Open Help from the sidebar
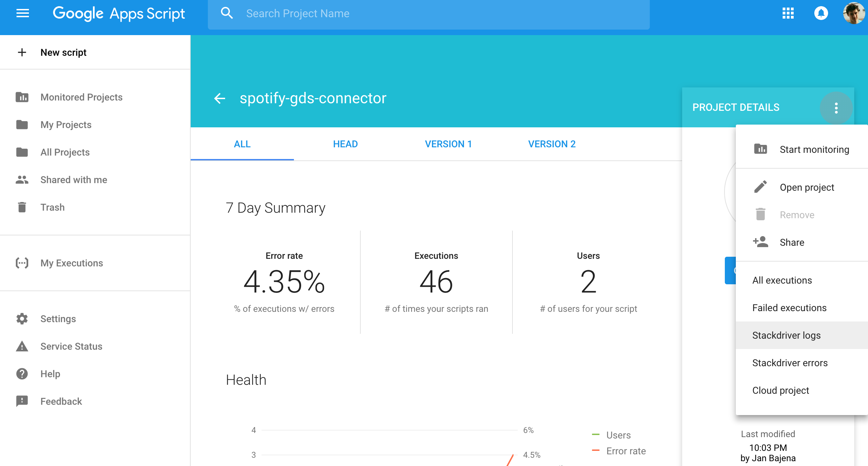Viewport: 868px width, 466px height. (95, 374)
